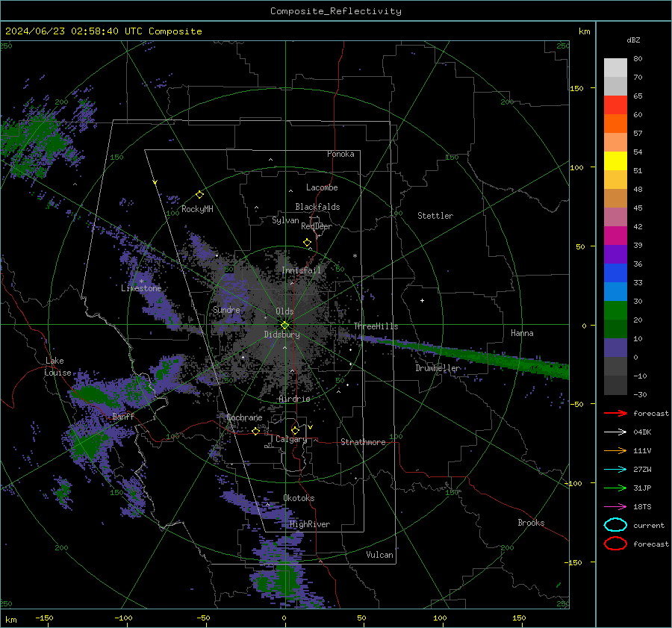Click the Drumheller city label
The image size is (672, 628).
(438, 368)
